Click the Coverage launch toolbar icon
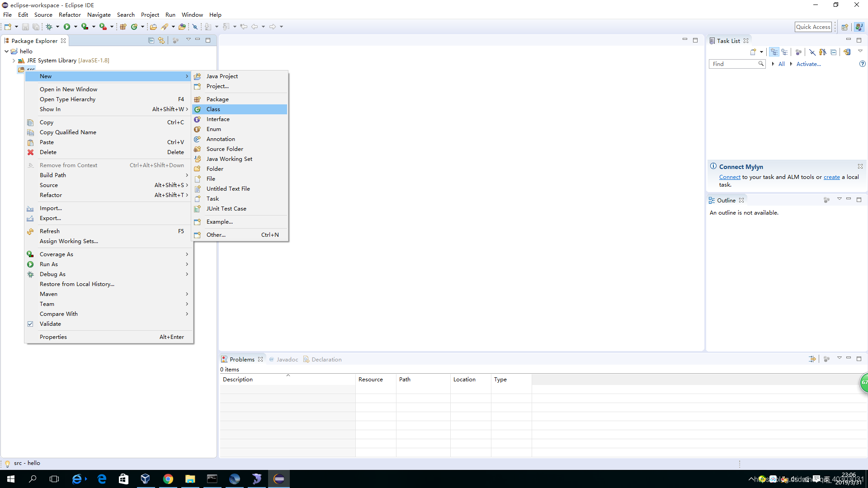This screenshot has height=488, width=868. coord(85,27)
